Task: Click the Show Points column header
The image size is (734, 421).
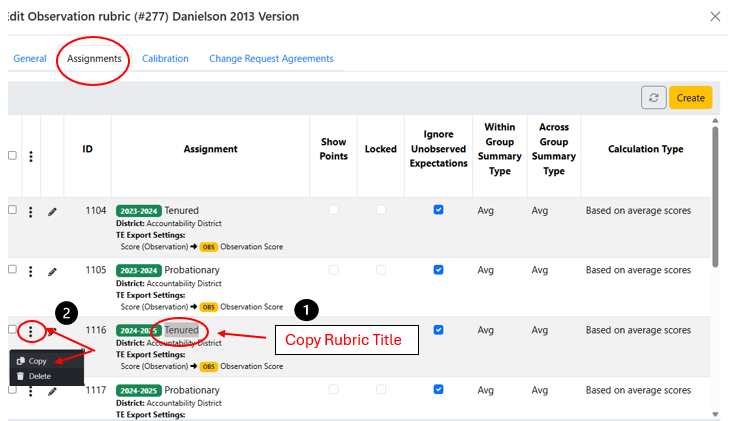Action: point(333,149)
